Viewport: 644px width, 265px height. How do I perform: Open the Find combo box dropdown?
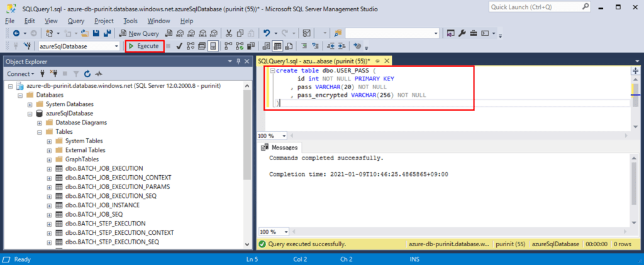(x=436, y=34)
